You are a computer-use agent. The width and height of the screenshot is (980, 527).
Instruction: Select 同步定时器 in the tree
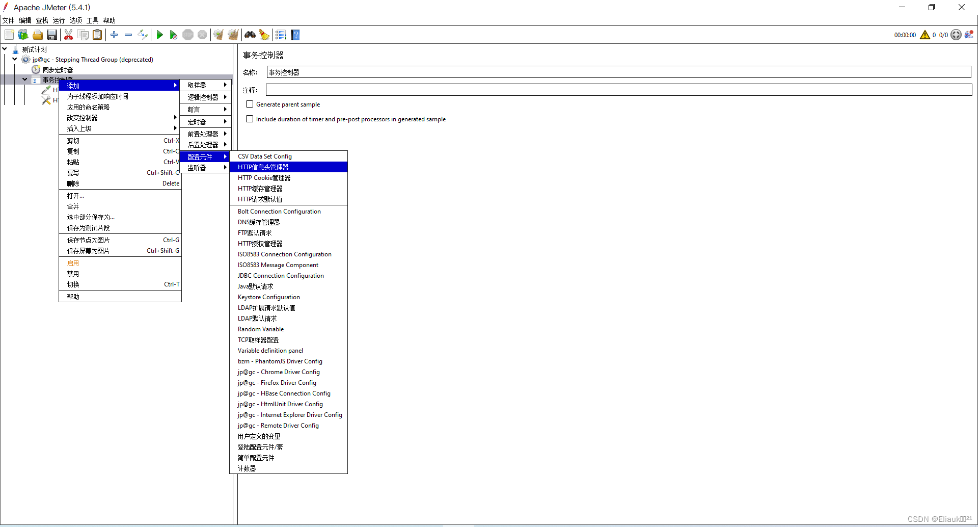point(58,70)
